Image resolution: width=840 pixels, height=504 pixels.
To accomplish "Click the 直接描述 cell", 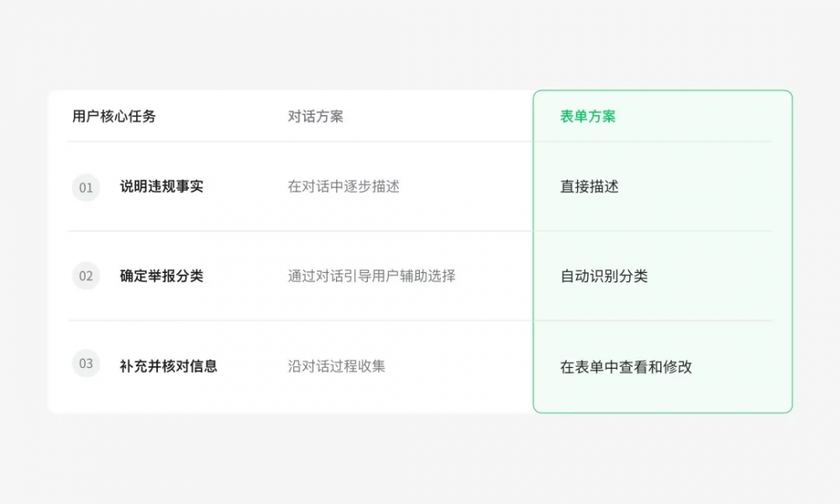I will coord(590,186).
